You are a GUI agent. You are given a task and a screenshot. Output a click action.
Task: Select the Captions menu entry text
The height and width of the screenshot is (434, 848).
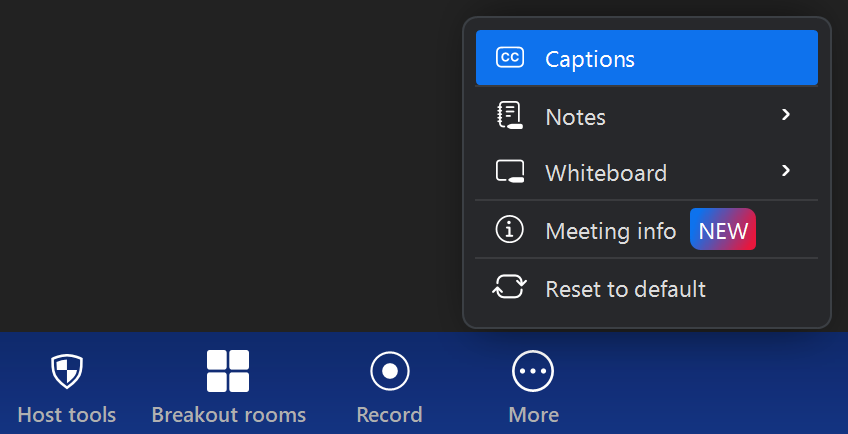pos(589,59)
